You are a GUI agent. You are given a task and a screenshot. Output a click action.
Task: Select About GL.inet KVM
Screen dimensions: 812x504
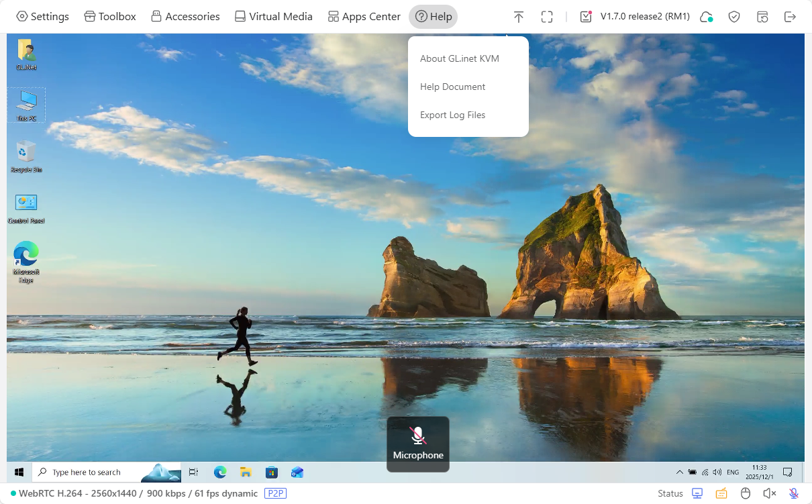click(x=460, y=58)
